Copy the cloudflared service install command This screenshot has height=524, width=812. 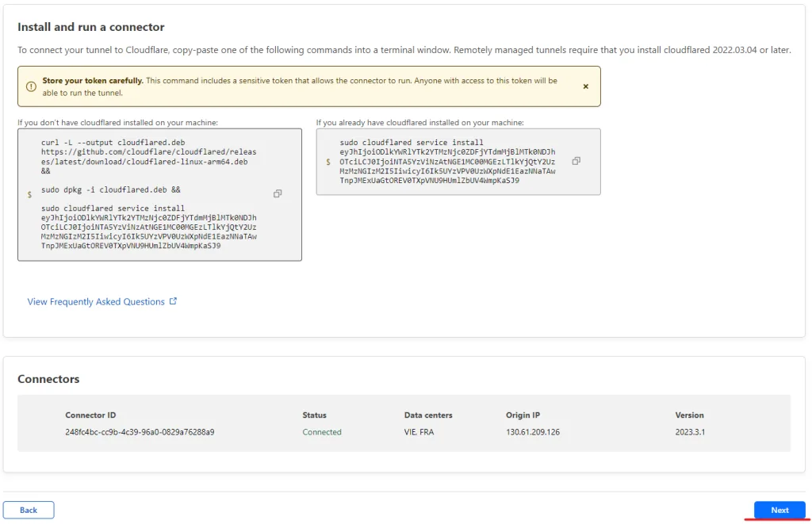click(576, 161)
